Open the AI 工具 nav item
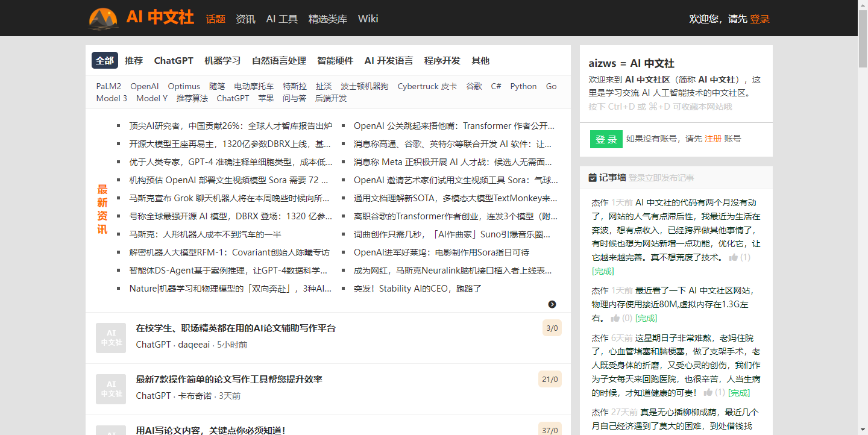The width and height of the screenshot is (868, 435). (x=282, y=19)
